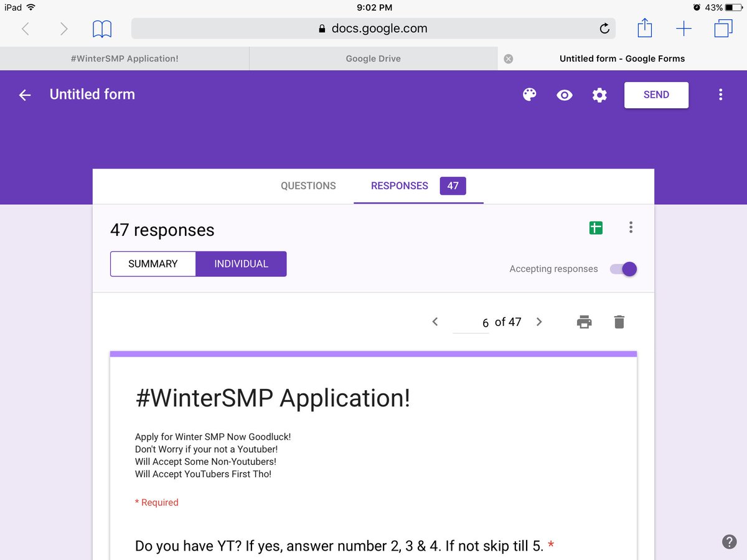This screenshot has width=747, height=560.
Task: Reload the page with the refresh icon
Action: 604,29
